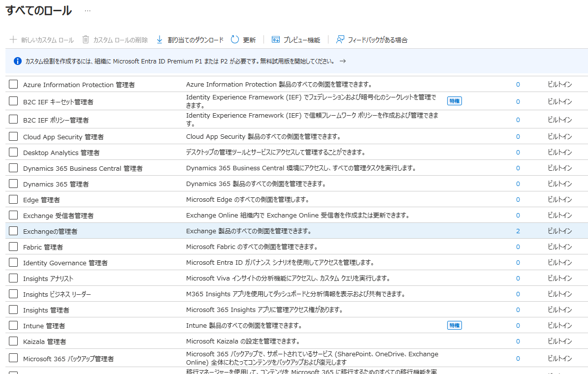Click the info icon in the blue banner

click(18, 62)
